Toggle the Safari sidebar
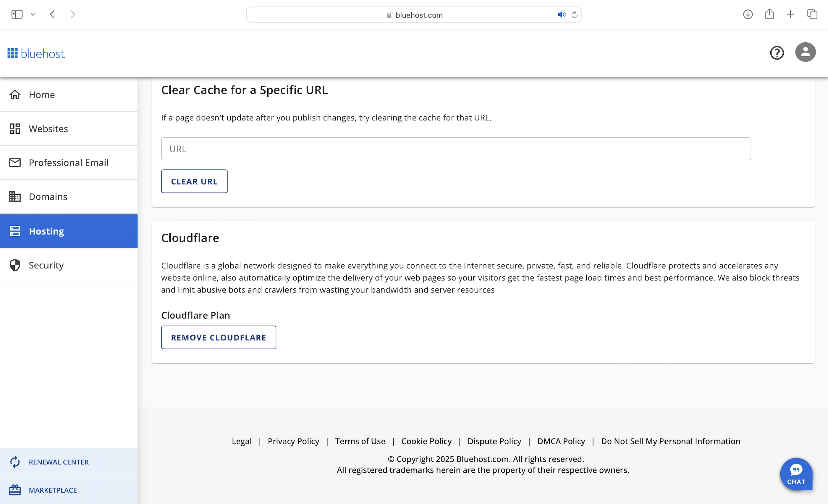The image size is (828, 504). (17, 14)
